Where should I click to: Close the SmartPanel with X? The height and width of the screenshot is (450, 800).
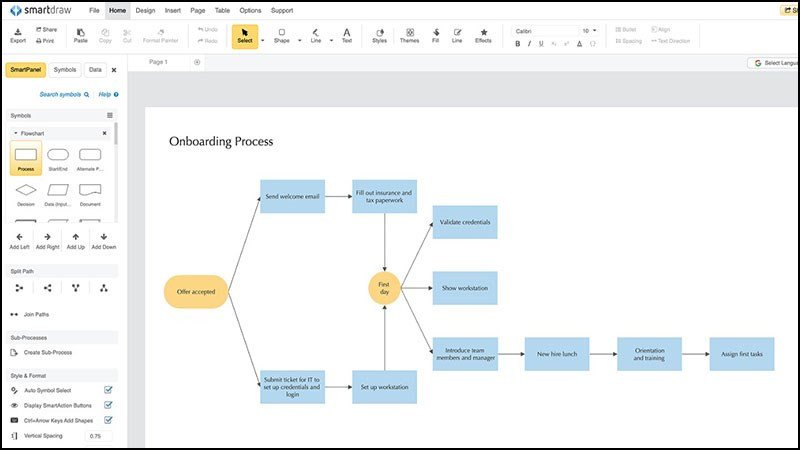click(114, 70)
